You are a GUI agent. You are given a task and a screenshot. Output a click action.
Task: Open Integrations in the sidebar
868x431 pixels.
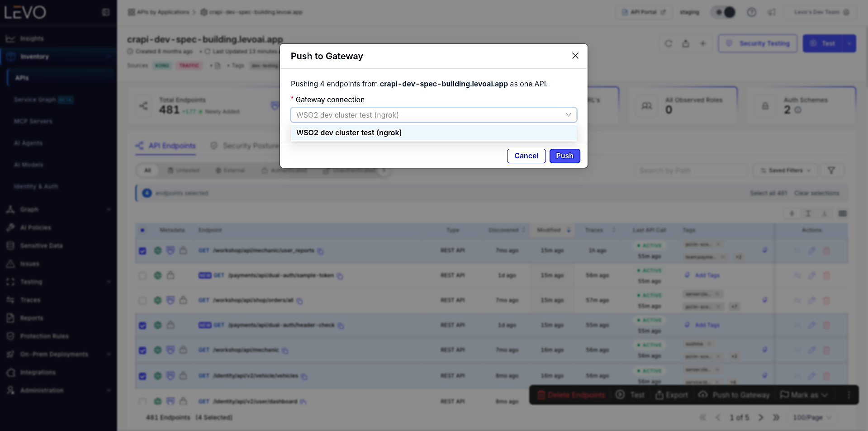point(38,372)
